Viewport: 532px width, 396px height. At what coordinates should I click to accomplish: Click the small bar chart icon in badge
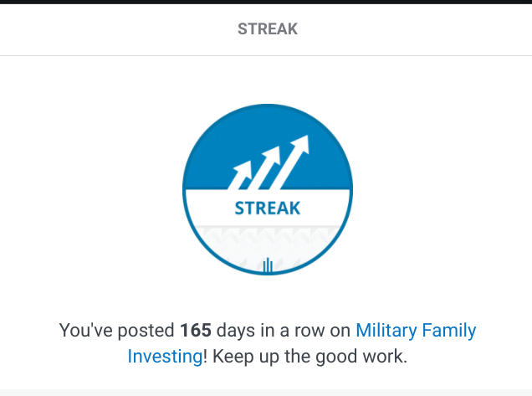coord(268,265)
